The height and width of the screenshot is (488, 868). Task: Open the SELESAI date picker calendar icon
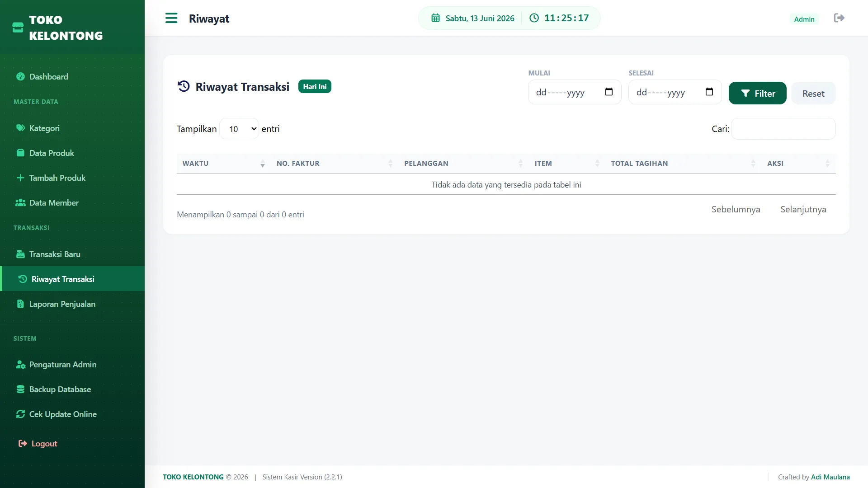click(709, 92)
